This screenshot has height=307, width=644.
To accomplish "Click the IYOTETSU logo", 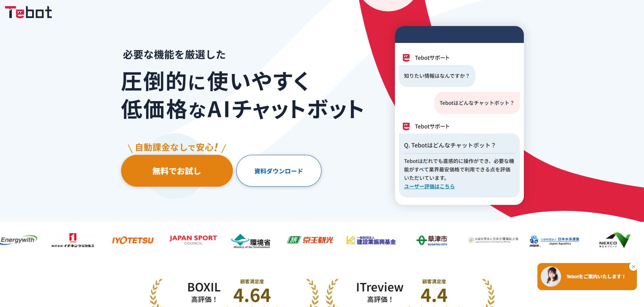I will pos(133,240).
